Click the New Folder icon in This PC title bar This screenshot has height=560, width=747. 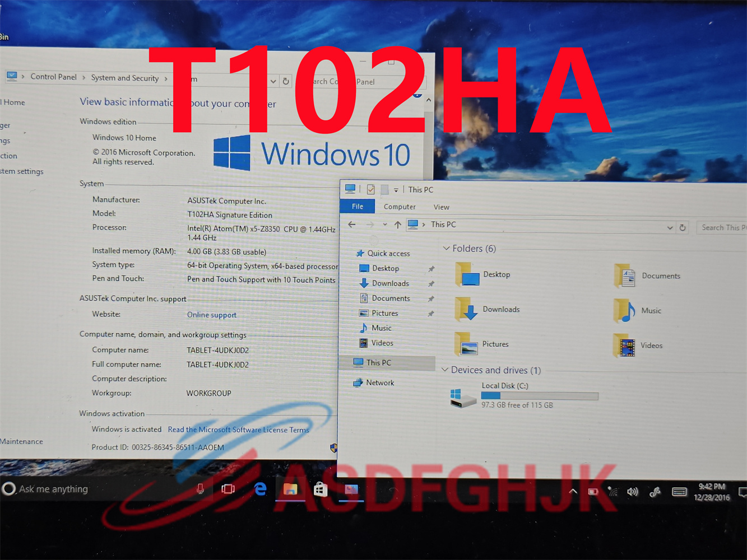[384, 190]
